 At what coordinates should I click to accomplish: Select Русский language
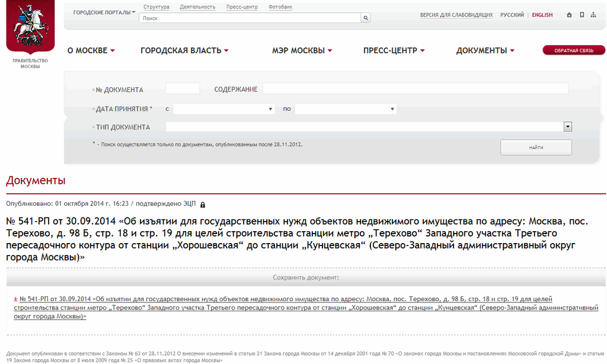(512, 15)
